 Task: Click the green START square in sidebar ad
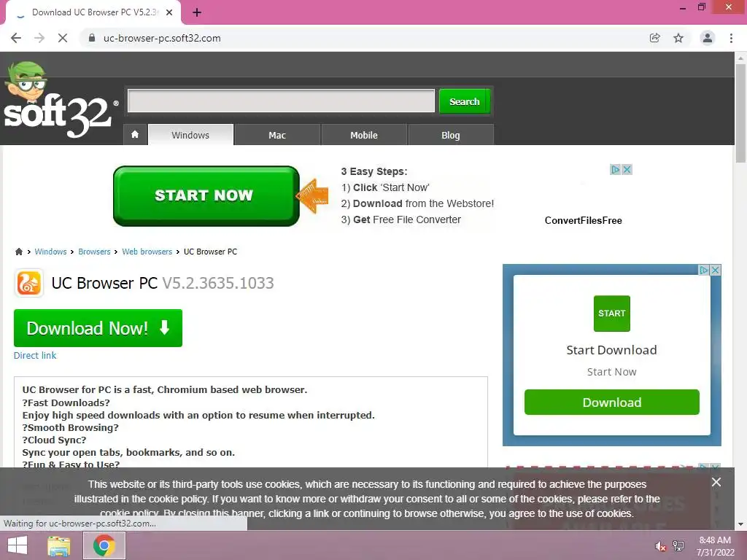pyautogui.click(x=612, y=314)
